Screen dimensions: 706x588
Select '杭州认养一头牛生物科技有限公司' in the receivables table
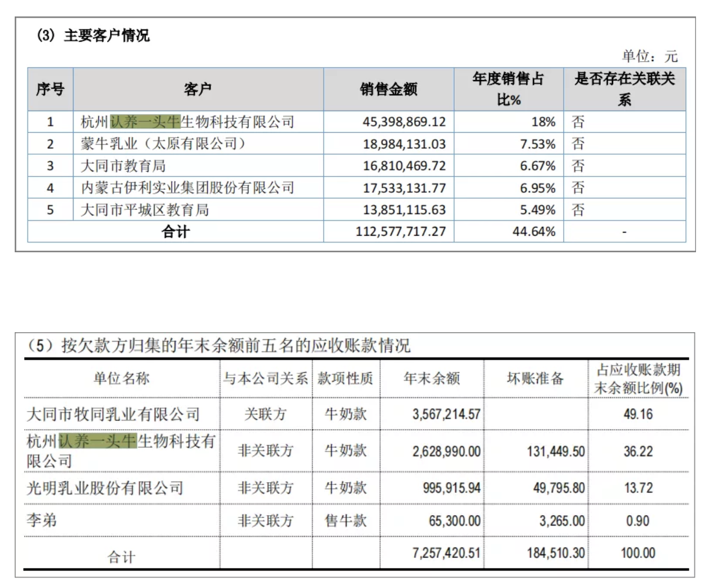121,450
